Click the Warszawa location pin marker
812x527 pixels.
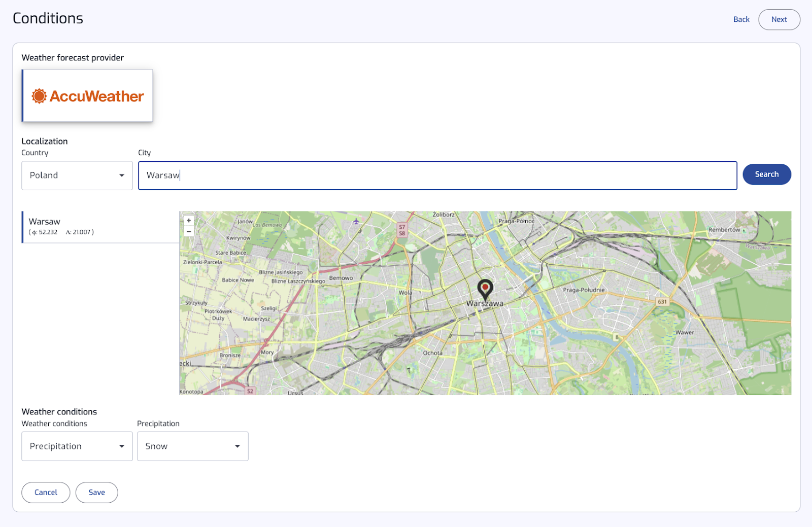coord(485,289)
